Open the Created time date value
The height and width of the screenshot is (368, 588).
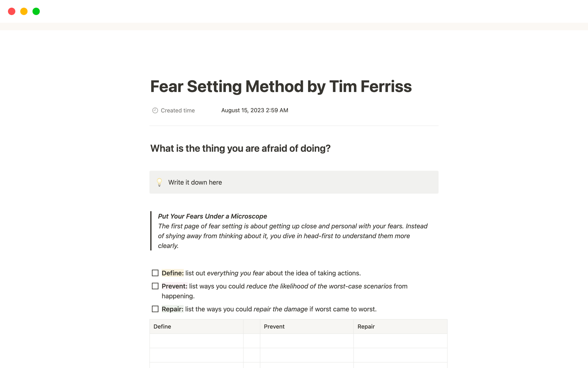click(254, 110)
